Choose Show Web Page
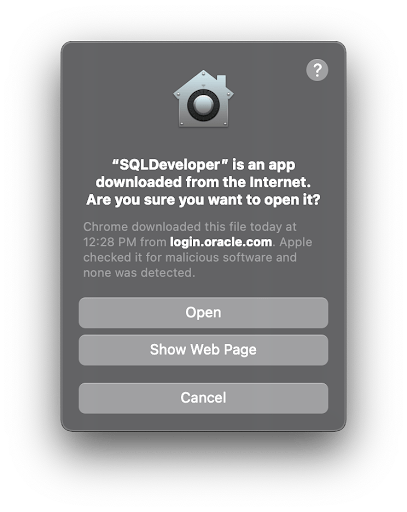 tap(203, 350)
